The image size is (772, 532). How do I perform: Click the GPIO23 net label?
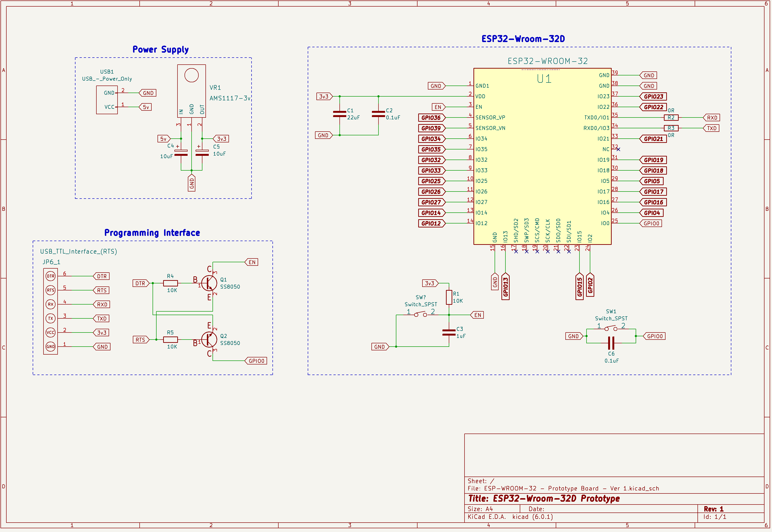point(653,97)
